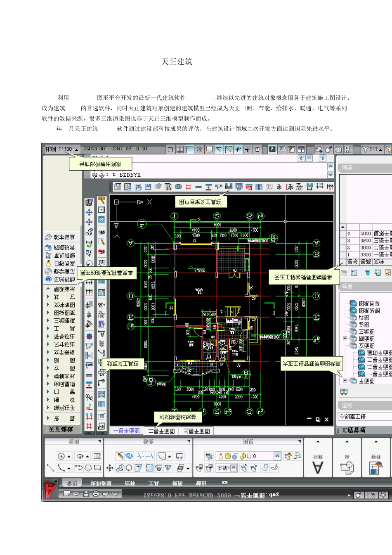Select the Mirror tool in the 修改 panel

coord(168,468)
